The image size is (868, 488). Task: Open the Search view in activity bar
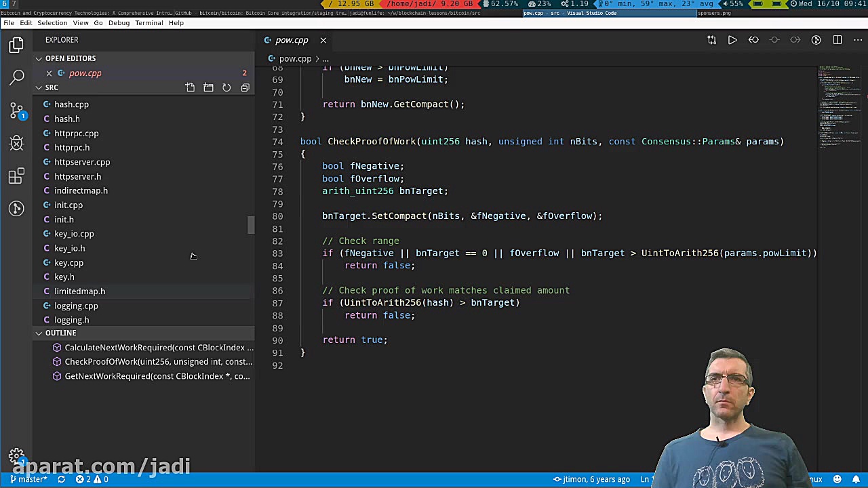[x=17, y=77]
